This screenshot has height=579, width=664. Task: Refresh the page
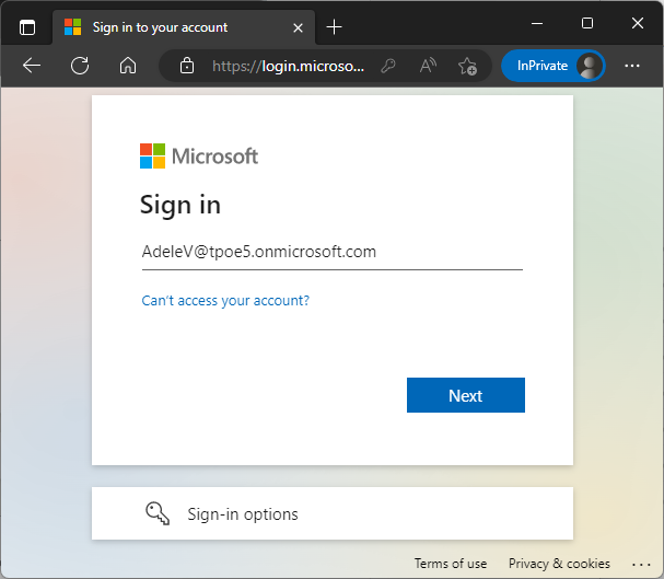(80, 66)
